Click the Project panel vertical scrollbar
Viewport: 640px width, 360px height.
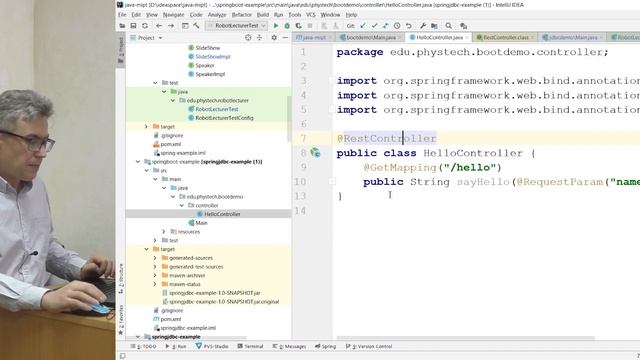[289, 118]
